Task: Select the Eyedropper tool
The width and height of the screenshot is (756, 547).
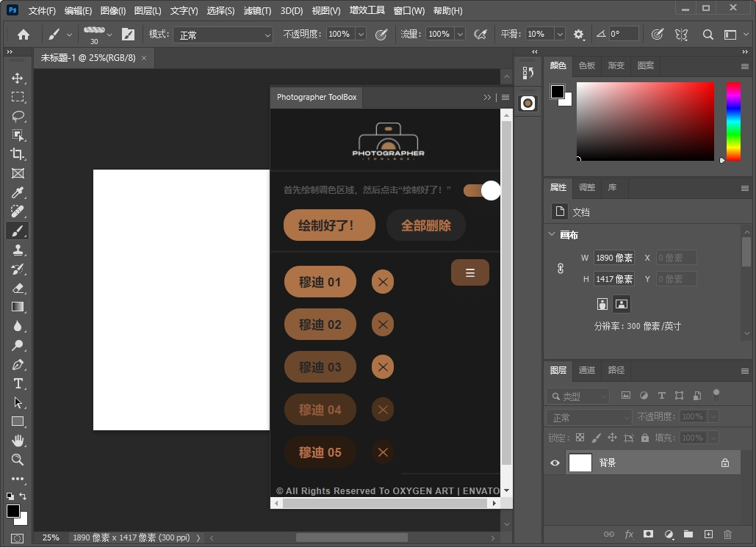Action: pos(18,193)
